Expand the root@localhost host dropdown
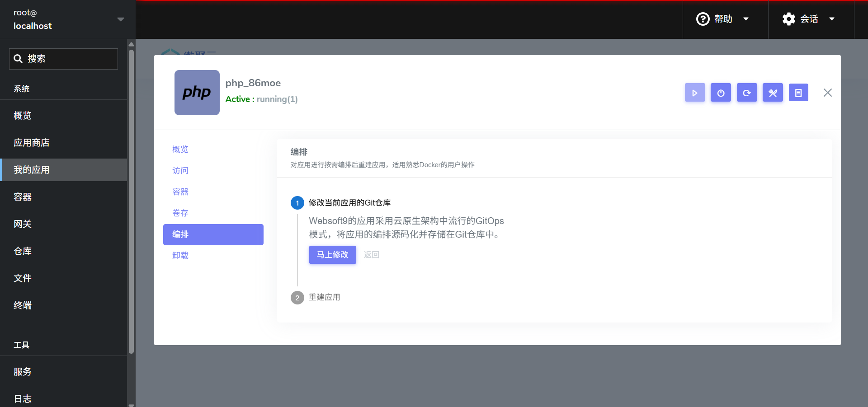This screenshot has width=868, height=407. pos(120,19)
